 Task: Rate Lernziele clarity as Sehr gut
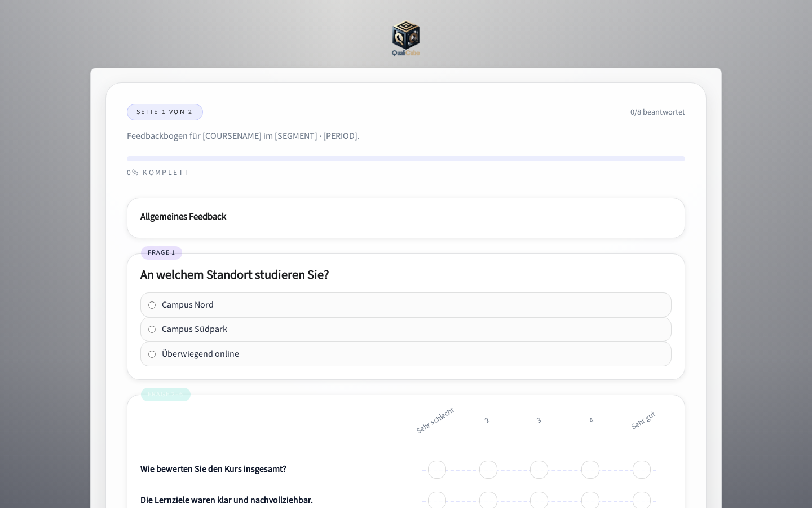pos(642,500)
